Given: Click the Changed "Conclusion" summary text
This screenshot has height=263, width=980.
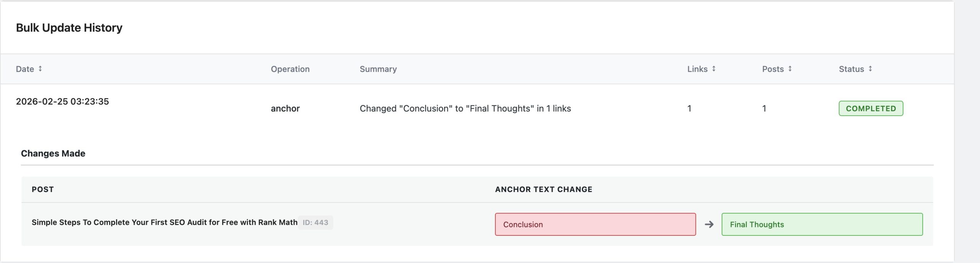Looking at the screenshot, I should (465, 108).
